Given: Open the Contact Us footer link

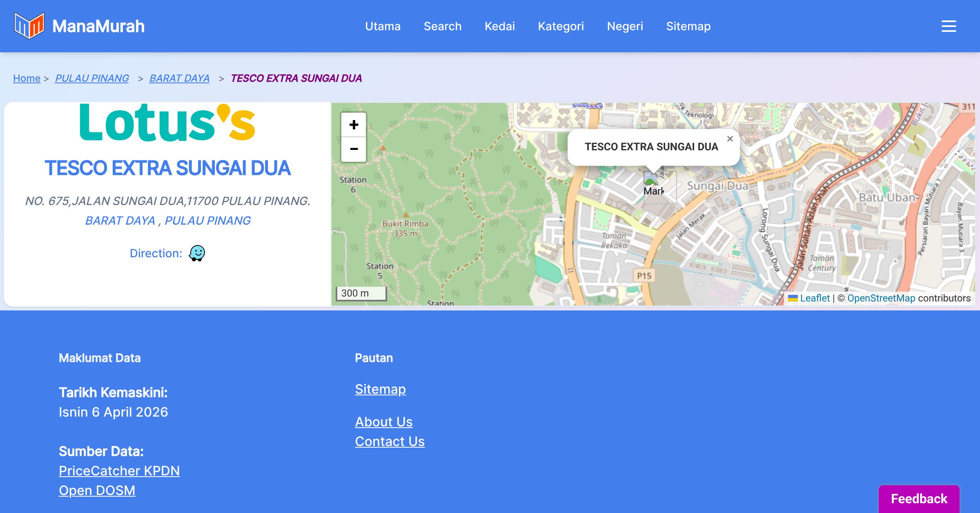Looking at the screenshot, I should tap(390, 441).
